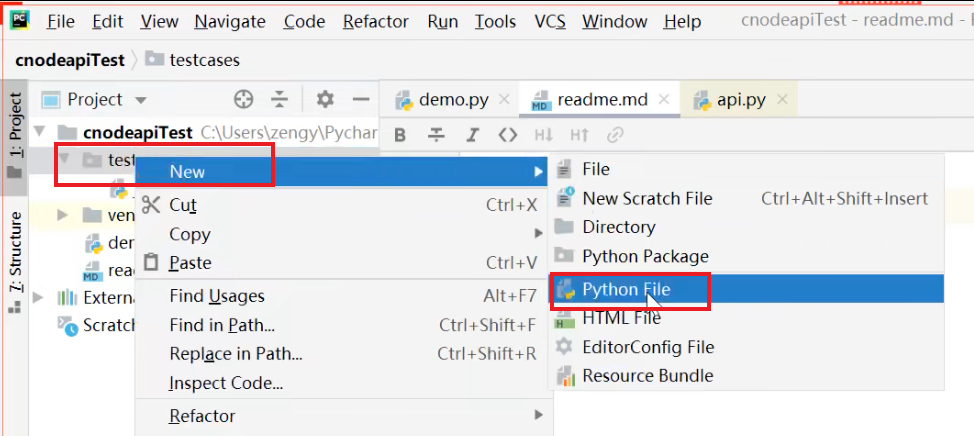974x436 pixels.
Task: Create new Directory
Action: 747,227
